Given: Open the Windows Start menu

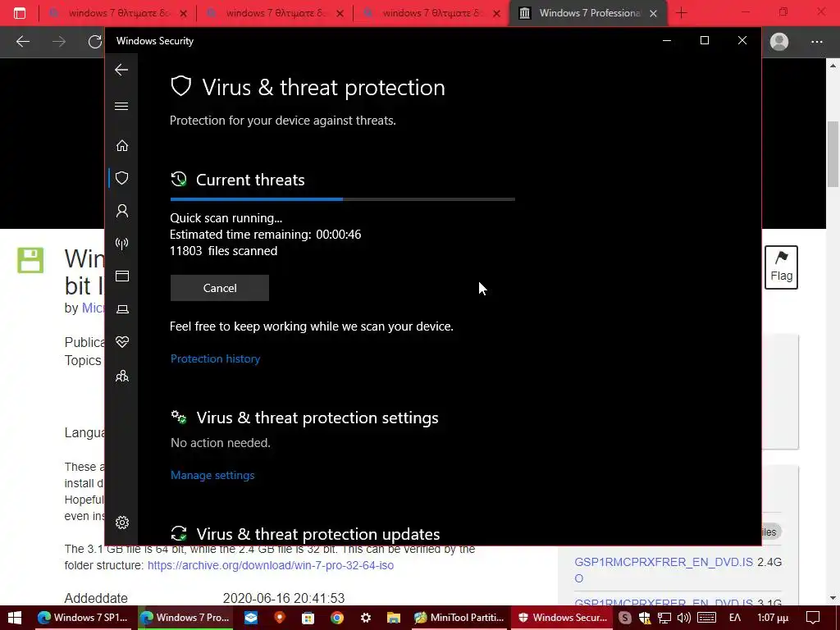Looking at the screenshot, I should pyautogui.click(x=15, y=618).
